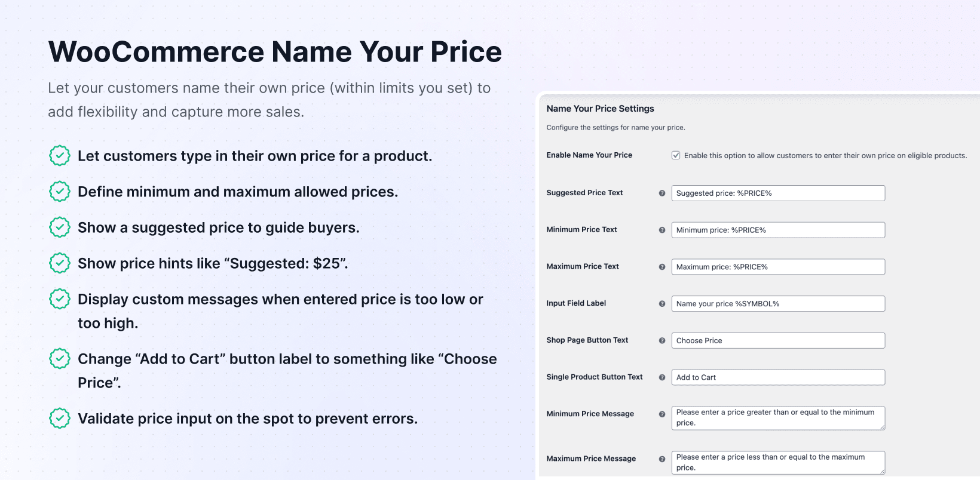
Task: Click help icon beside Minimum Price Message
Action: point(662,414)
